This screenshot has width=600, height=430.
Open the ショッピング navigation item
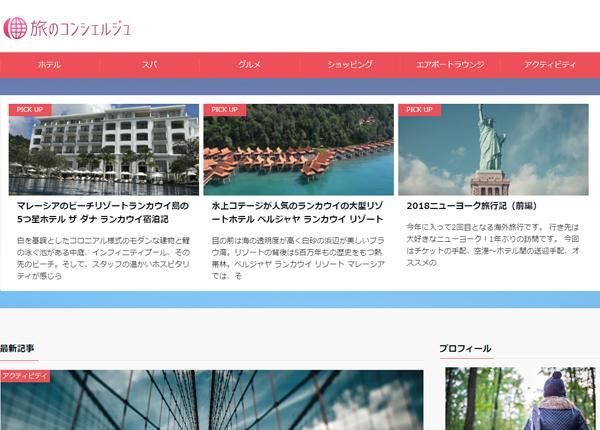coord(349,65)
